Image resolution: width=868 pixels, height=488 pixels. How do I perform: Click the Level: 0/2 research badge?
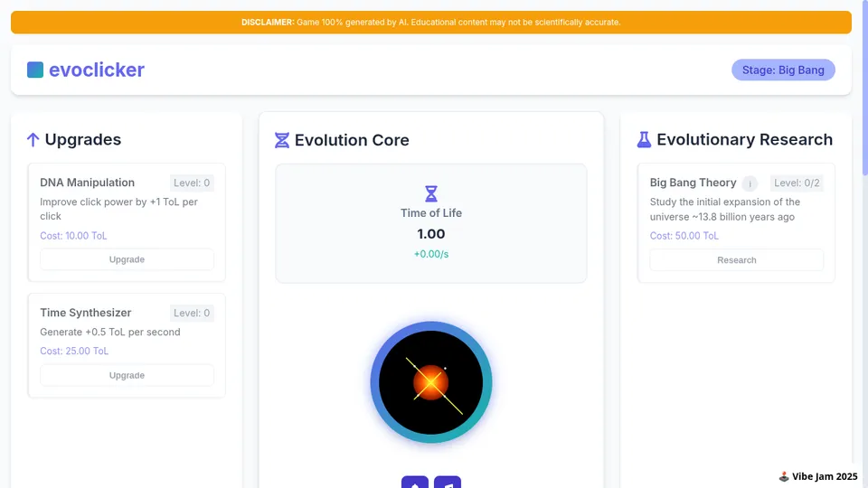pos(797,183)
